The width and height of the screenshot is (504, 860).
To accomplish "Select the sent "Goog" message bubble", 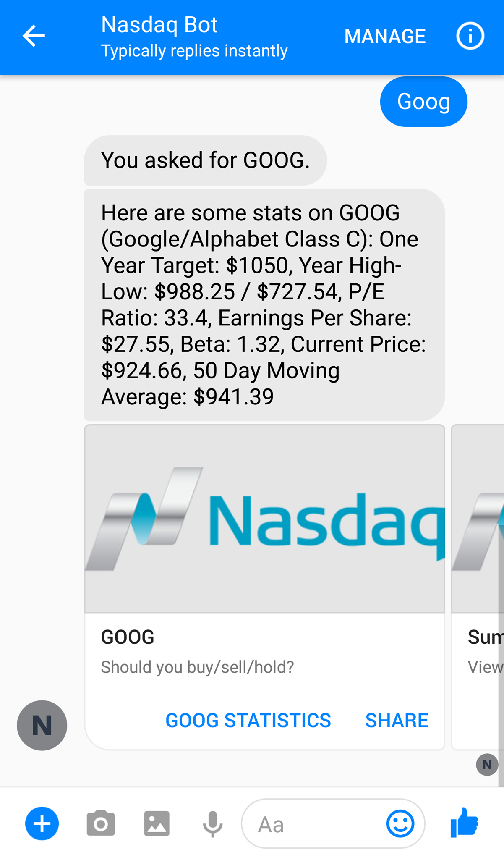I will 423,102.
